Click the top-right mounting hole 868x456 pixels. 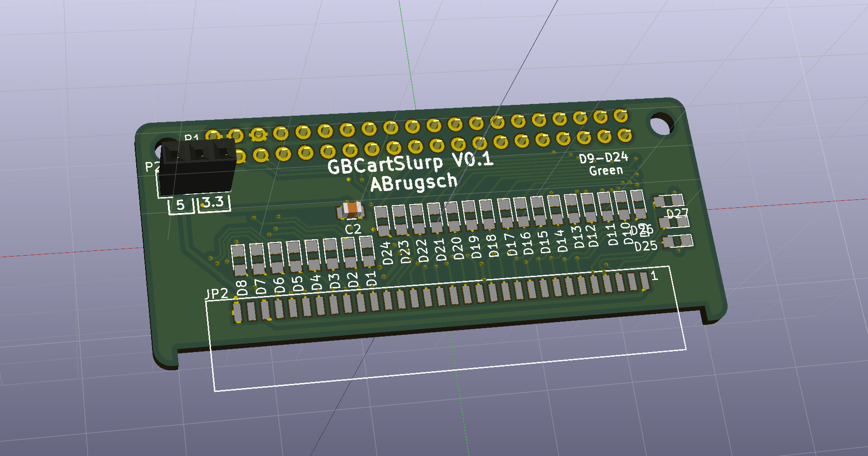(x=662, y=124)
